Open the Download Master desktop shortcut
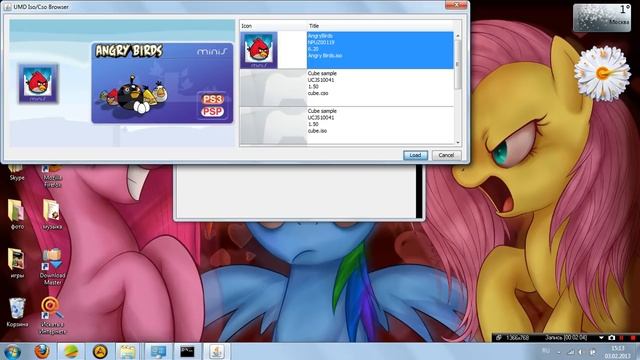The width and height of the screenshot is (640, 360). point(53,267)
